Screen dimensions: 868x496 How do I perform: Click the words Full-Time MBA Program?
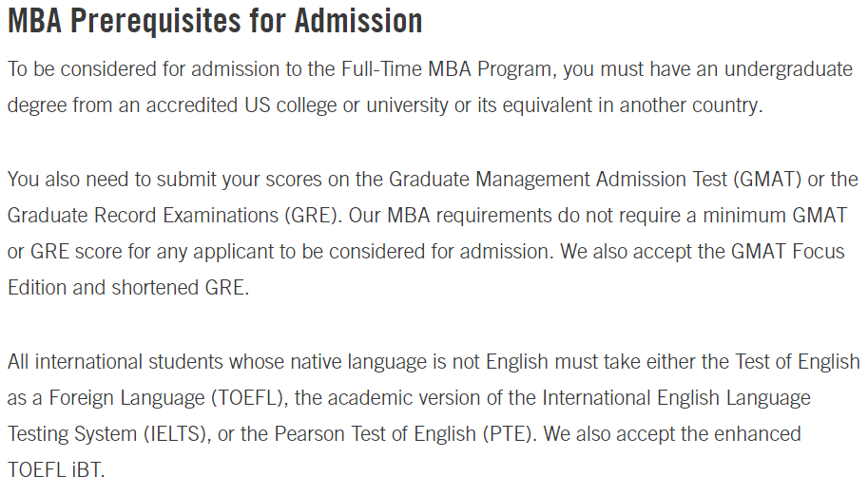446,69
